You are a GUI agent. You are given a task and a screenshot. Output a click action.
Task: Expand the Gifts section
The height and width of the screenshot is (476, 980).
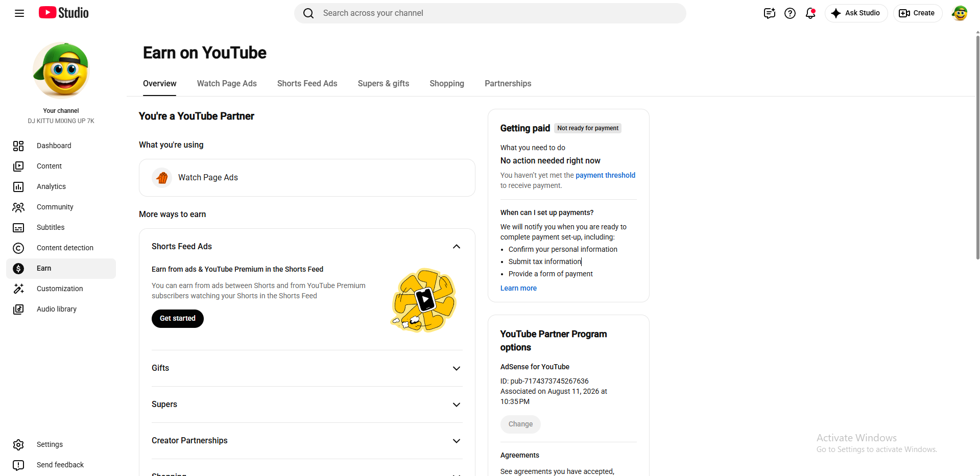[x=457, y=368]
